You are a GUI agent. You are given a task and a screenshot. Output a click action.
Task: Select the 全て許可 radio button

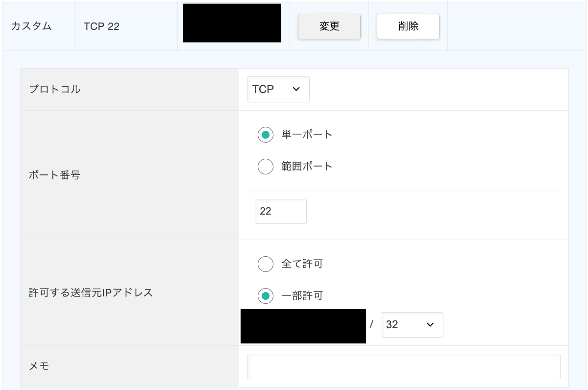(266, 265)
